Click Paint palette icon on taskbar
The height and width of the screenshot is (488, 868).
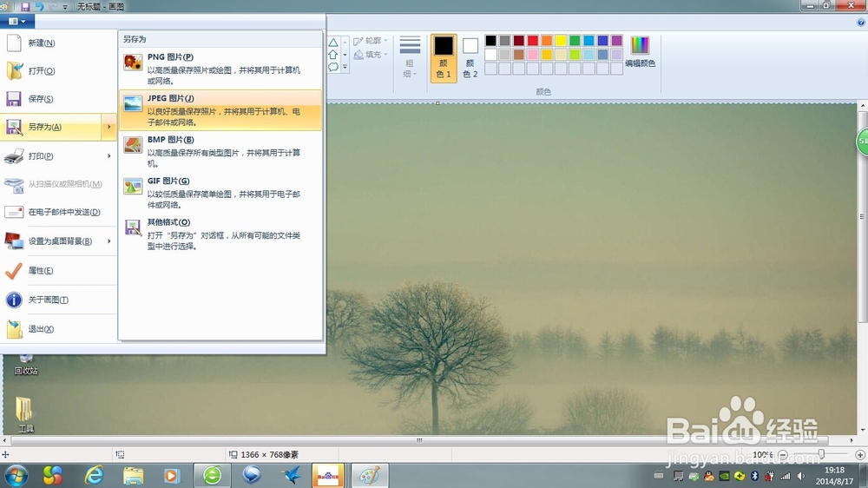(x=370, y=475)
